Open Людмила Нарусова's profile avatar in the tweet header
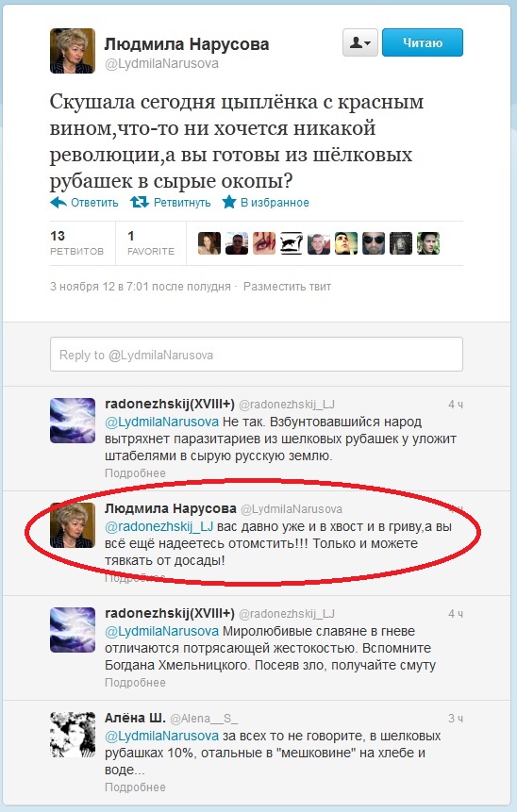The image size is (517, 812). tap(73, 51)
